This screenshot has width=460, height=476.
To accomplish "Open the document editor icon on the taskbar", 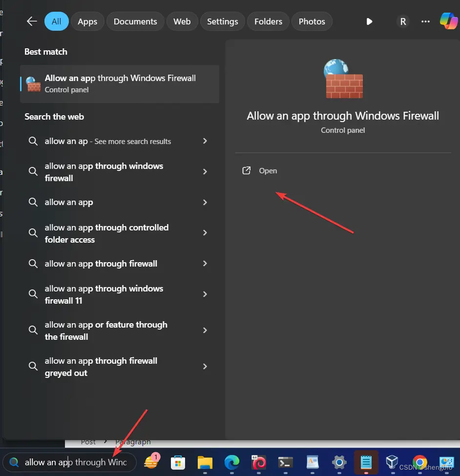I will coord(313,462).
